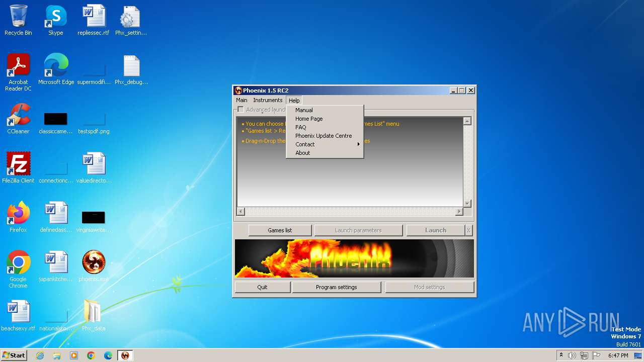This screenshot has width=644, height=362.
Task: Select CCleaner desktop shortcut
Action: (x=18, y=118)
